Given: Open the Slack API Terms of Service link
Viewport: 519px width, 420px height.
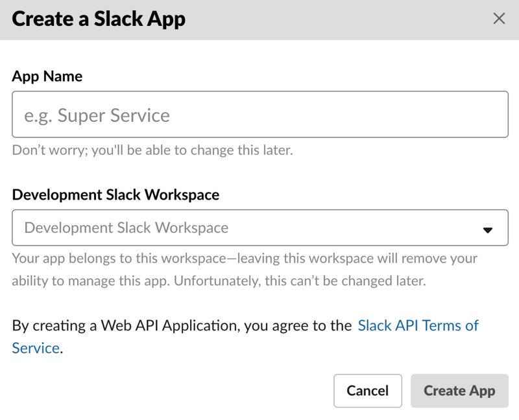Looking at the screenshot, I should coord(418,325).
